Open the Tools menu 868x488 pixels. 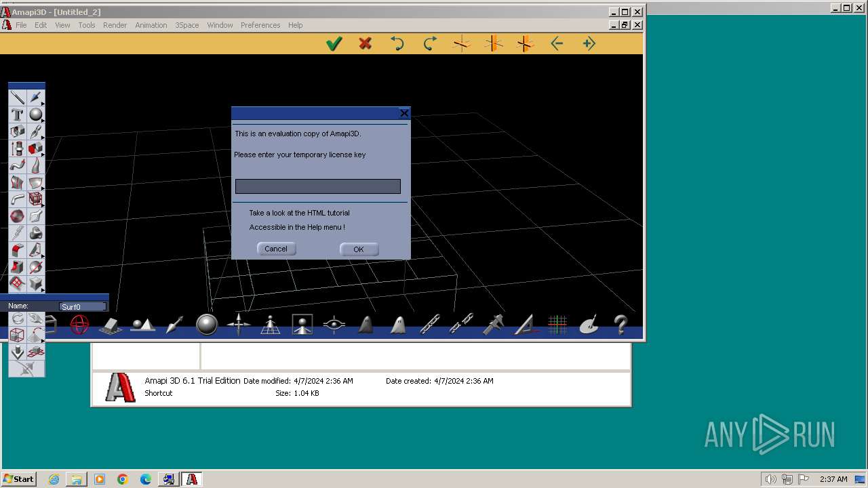pos(87,25)
